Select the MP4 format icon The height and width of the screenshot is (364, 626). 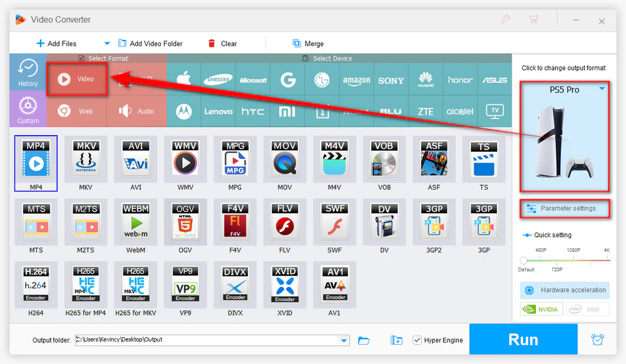point(36,163)
